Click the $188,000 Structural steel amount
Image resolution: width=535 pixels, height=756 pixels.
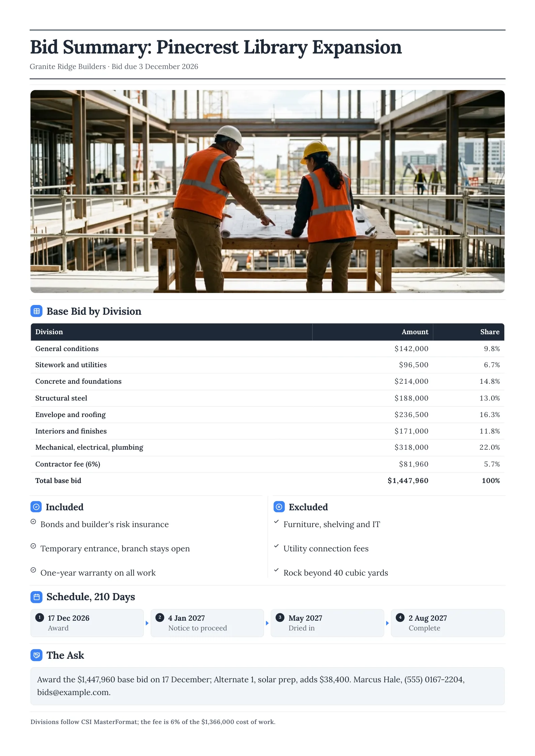coord(411,398)
